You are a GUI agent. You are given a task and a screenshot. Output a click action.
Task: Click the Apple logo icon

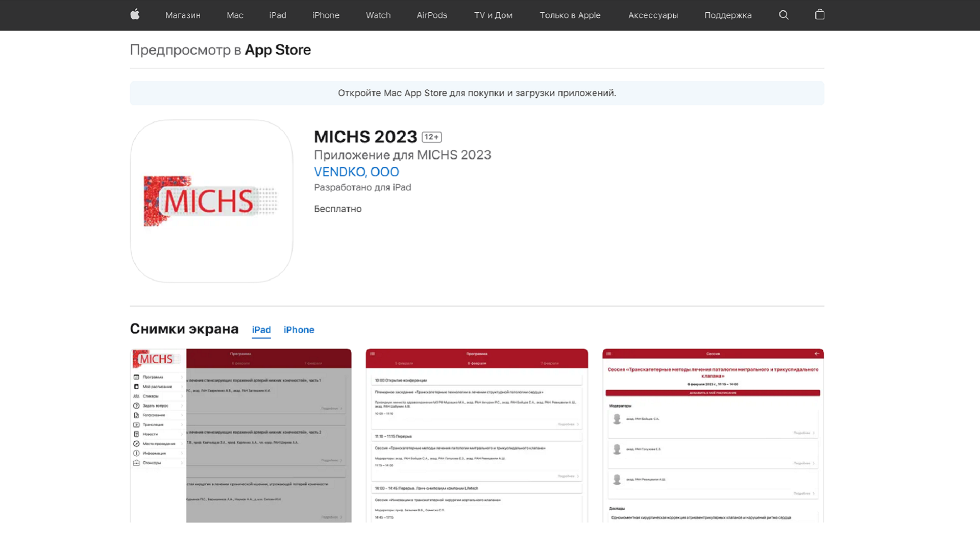pos(135,15)
